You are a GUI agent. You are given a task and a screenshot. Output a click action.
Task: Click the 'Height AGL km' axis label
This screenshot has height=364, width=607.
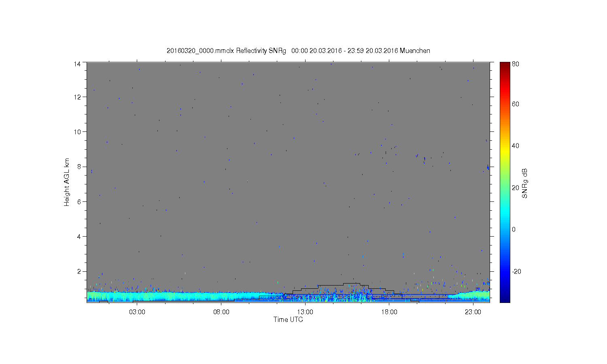tap(67, 182)
